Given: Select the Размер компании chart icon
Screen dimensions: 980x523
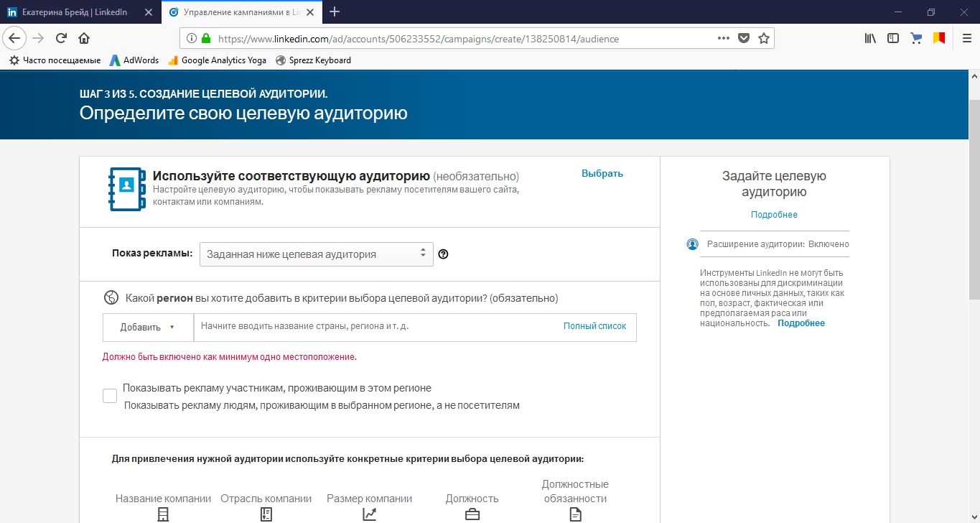Looking at the screenshot, I should coord(369,514).
